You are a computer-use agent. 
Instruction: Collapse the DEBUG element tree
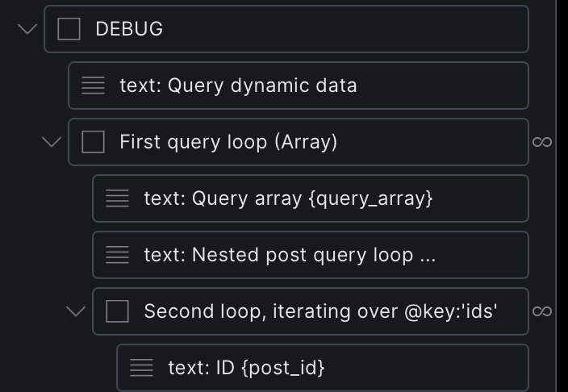[x=27, y=29]
